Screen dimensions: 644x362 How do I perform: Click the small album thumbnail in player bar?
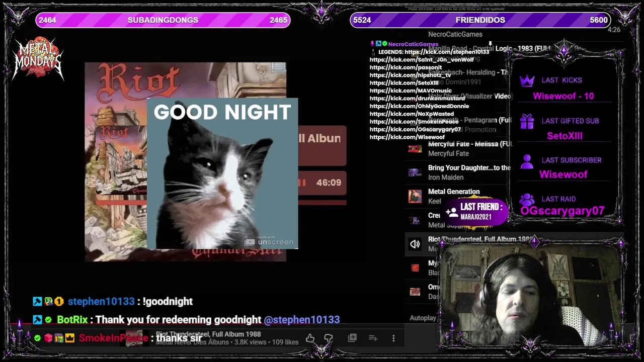[x=134, y=338]
